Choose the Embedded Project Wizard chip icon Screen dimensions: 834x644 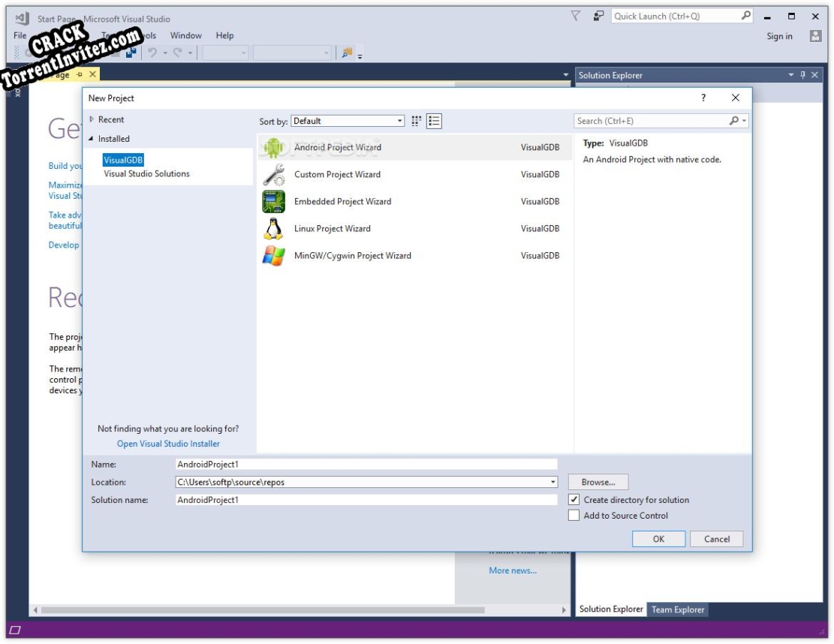[273, 202]
